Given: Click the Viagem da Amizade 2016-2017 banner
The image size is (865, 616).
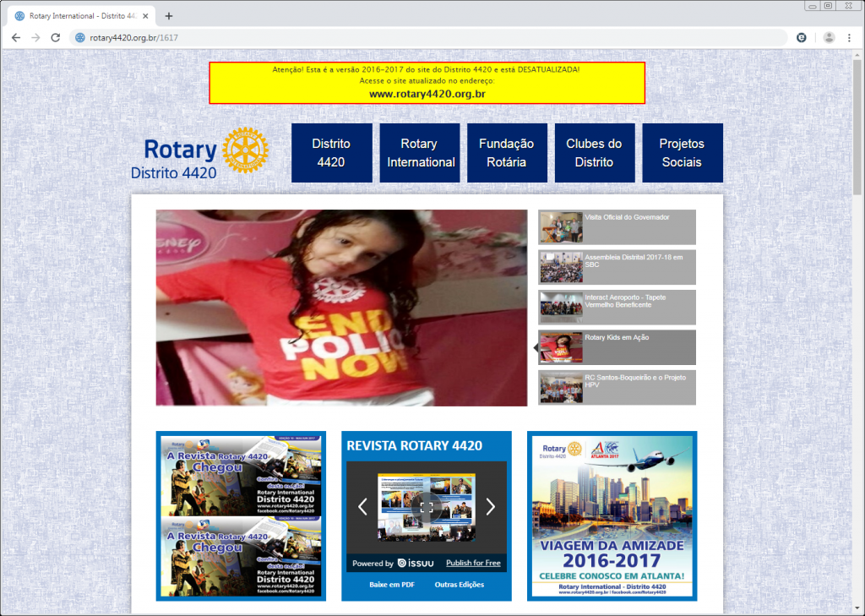Looking at the screenshot, I should [612, 516].
